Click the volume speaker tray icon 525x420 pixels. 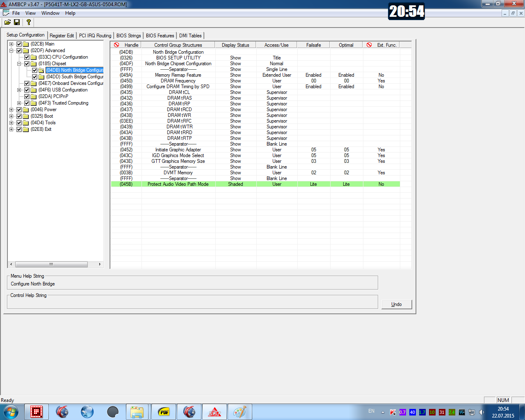pos(482,412)
